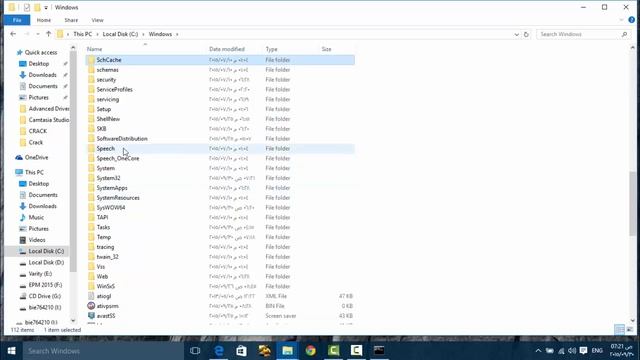Sort by Date modified column header
640x360 pixels.
(x=227, y=49)
